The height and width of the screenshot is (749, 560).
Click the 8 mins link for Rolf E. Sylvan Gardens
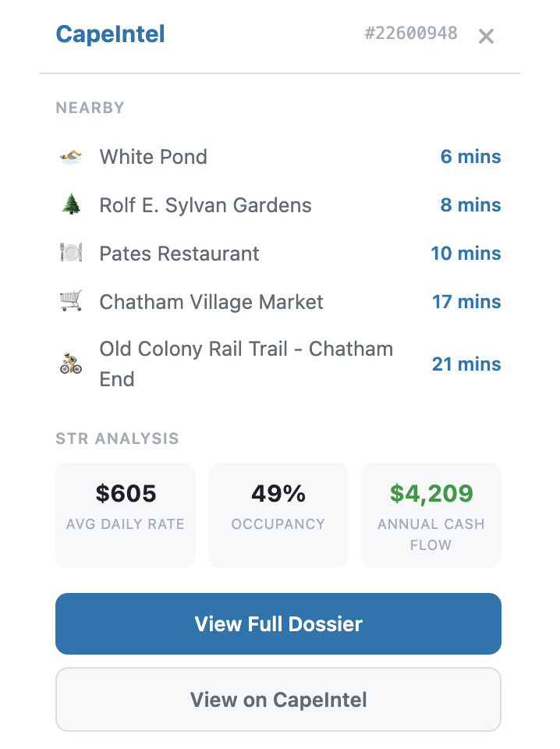point(470,205)
